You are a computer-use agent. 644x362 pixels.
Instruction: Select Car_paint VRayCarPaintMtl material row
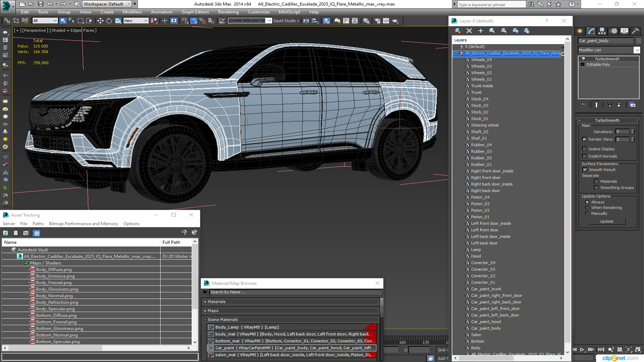coord(291,348)
